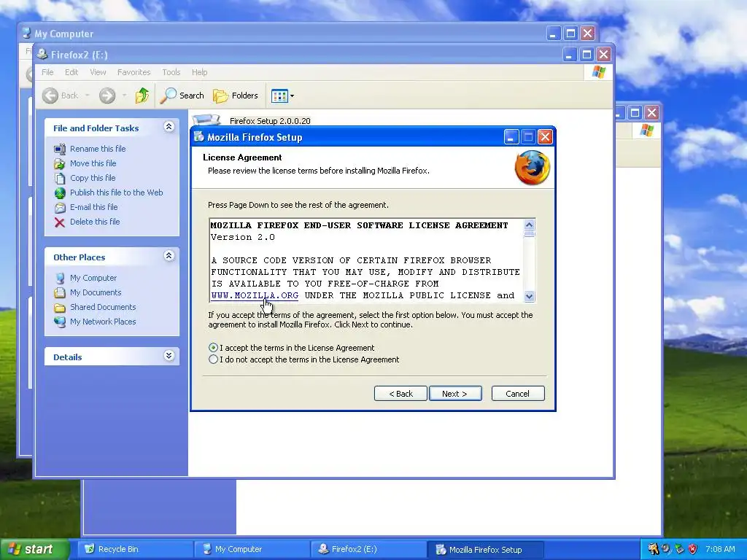Click the < Back button in setup
The height and width of the screenshot is (560, 747).
400,394
